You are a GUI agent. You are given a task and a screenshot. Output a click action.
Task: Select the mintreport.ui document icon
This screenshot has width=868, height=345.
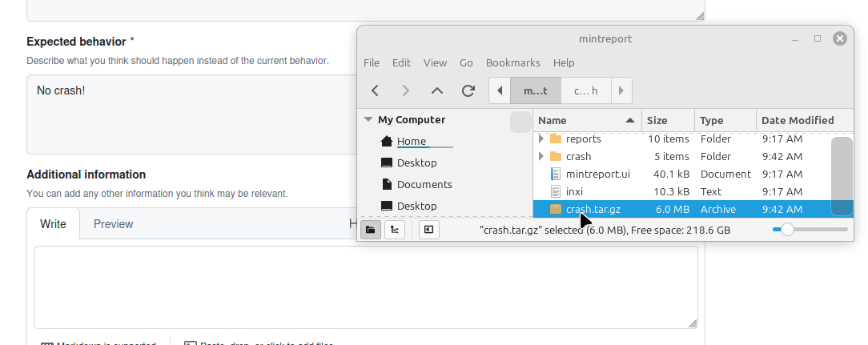pyautogui.click(x=556, y=174)
